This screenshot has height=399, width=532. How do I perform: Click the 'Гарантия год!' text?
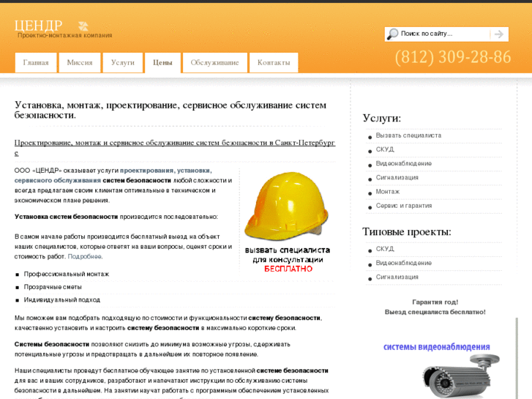tap(435, 302)
